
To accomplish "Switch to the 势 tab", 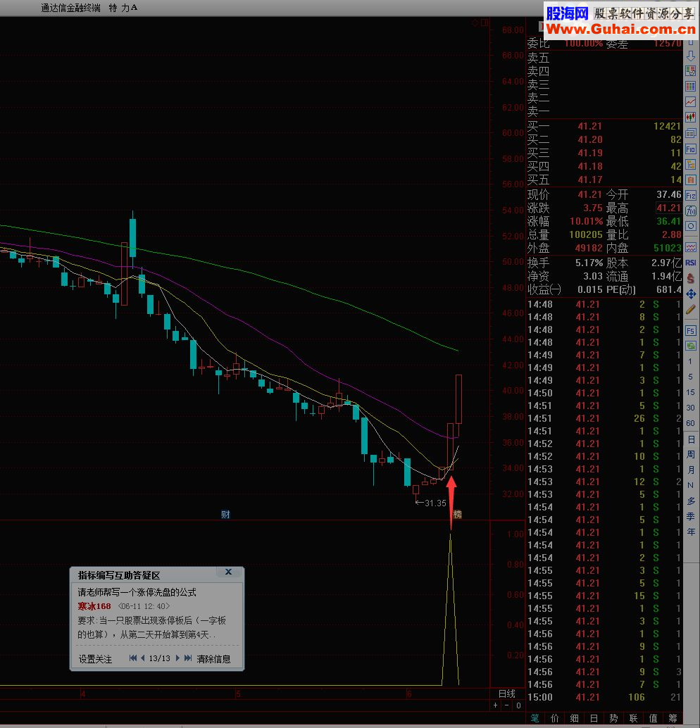I will 613,718.
